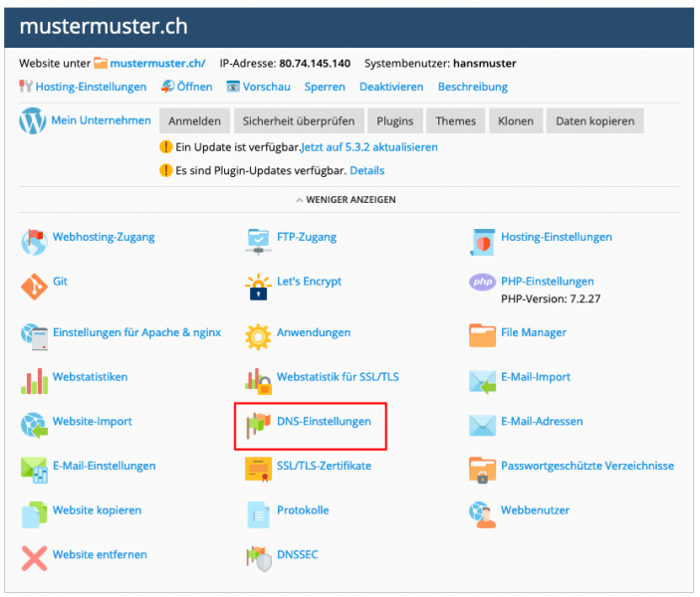700x597 pixels.
Task: Open the Webstatistiken bar chart icon
Action: coord(34,380)
